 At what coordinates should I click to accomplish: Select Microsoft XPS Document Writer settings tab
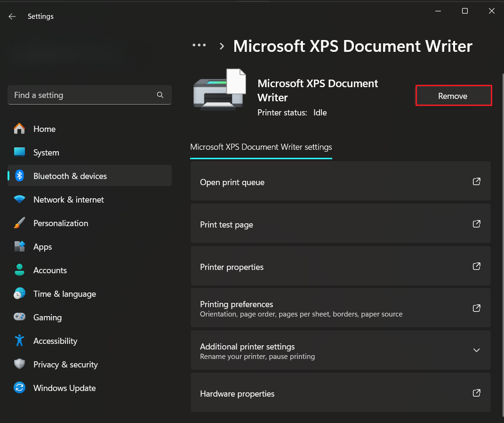point(261,147)
